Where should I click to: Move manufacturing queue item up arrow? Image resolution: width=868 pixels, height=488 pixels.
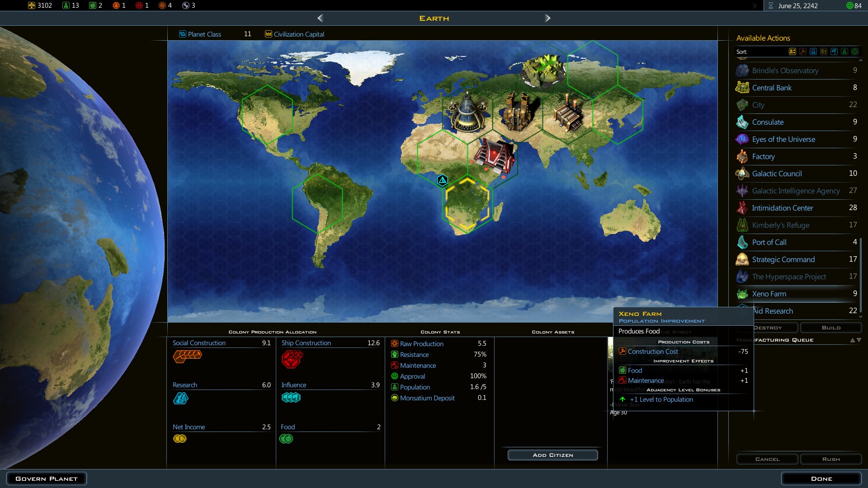[x=853, y=340]
